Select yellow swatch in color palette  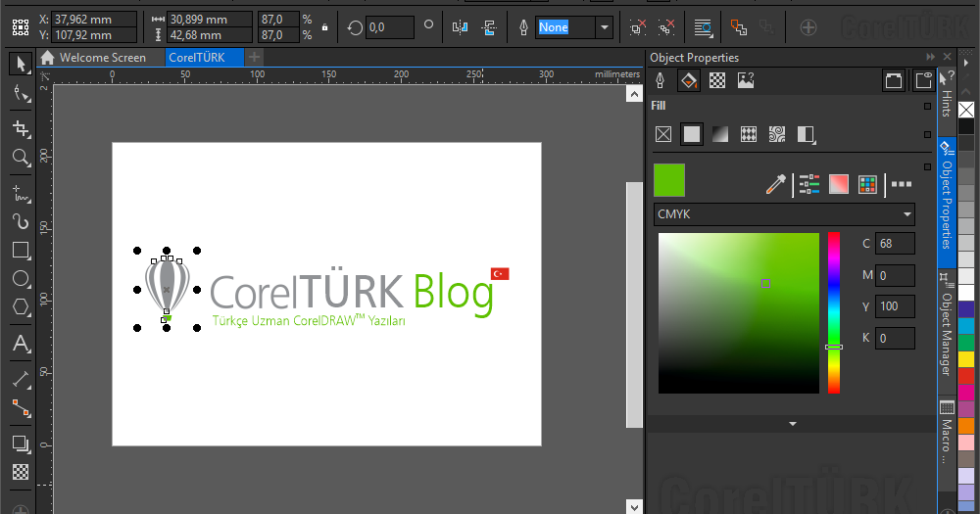[x=966, y=359]
